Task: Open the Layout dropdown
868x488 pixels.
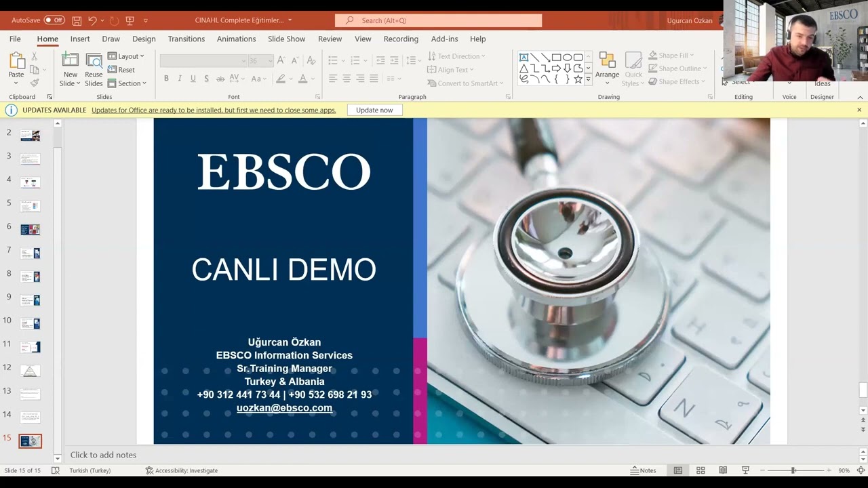Action: coord(126,56)
